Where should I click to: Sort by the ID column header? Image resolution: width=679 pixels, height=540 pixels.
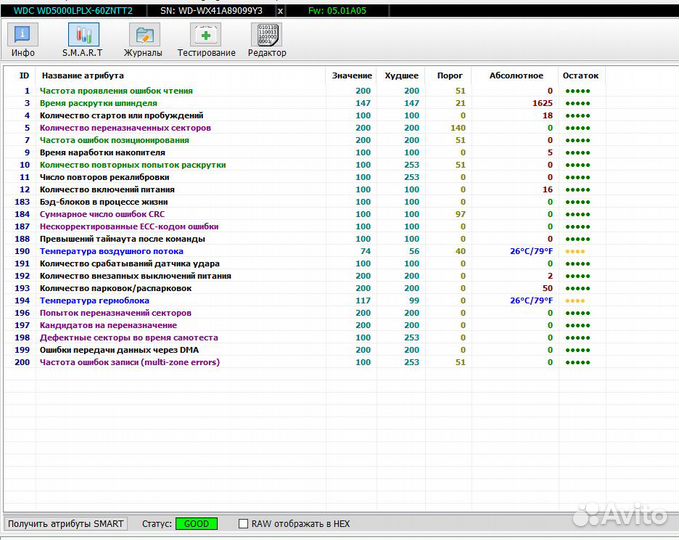[24, 75]
